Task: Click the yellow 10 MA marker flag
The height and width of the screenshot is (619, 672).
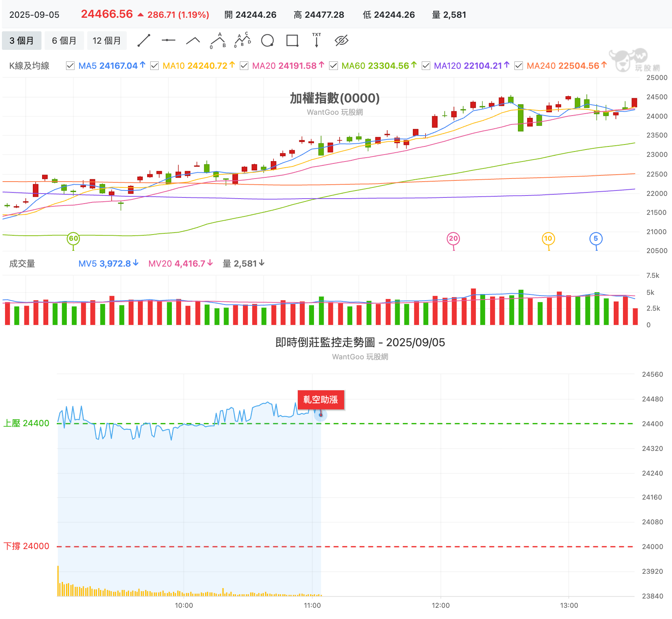Action: coord(548,238)
